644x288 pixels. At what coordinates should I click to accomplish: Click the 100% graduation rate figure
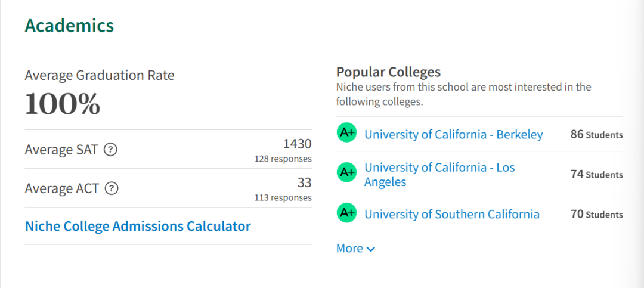point(63,104)
